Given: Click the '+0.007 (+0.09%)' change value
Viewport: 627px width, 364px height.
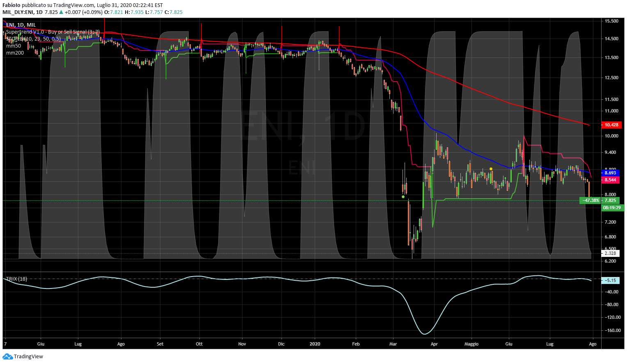Looking at the screenshot, I should click(83, 12).
